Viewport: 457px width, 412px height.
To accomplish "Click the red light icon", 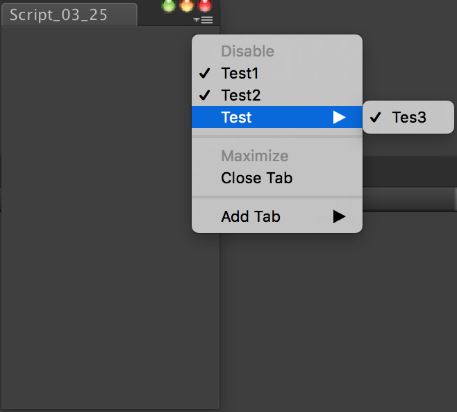I will pos(205,5).
